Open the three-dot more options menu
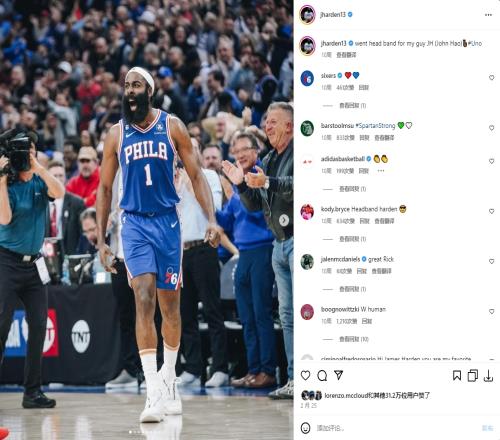The width and height of the screenshot is (500, 440). click(x=488, y=15)
